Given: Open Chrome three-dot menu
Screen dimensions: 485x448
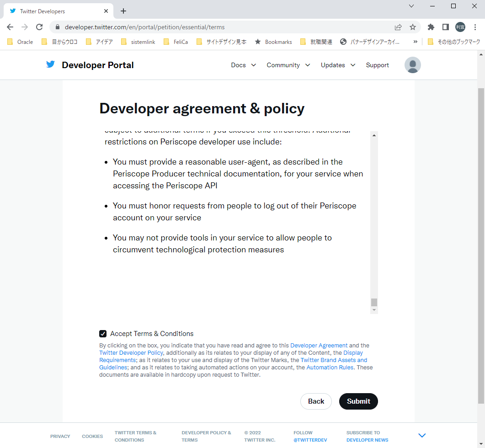Looking at the screenshot, I should click(475, 27).
